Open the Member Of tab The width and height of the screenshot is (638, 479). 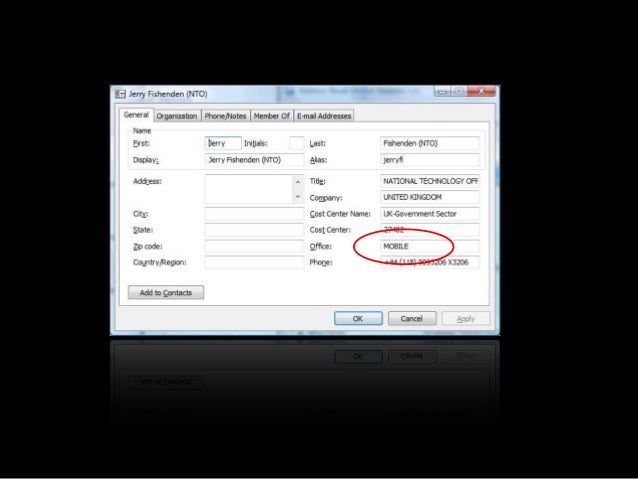tap(271, 116)
